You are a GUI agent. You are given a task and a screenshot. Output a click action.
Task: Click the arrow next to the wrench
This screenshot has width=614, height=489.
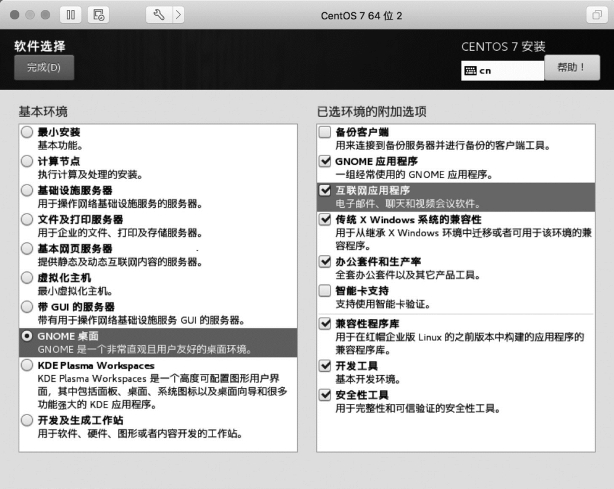pyautogui.click(x=179, y=15)
